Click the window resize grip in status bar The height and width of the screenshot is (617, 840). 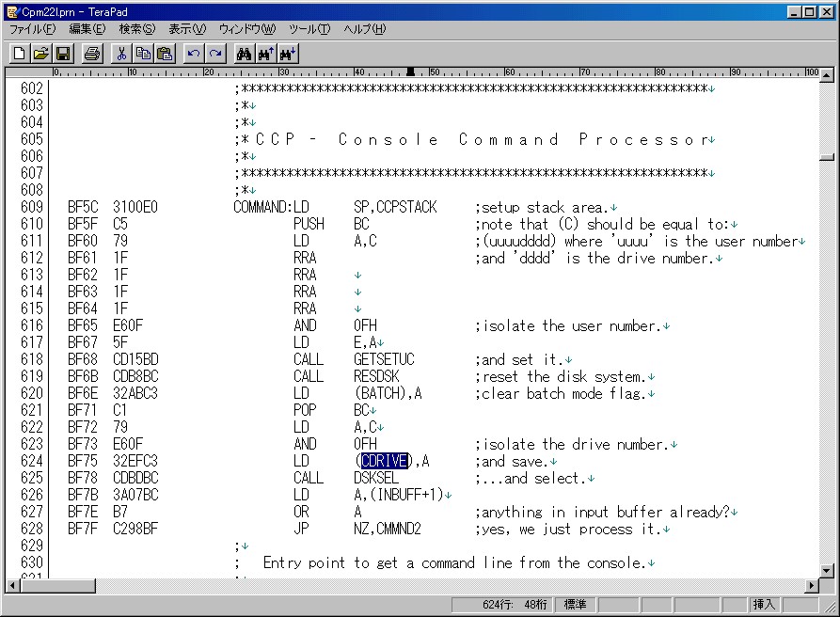pyautogui.click(x=831, y=608)
